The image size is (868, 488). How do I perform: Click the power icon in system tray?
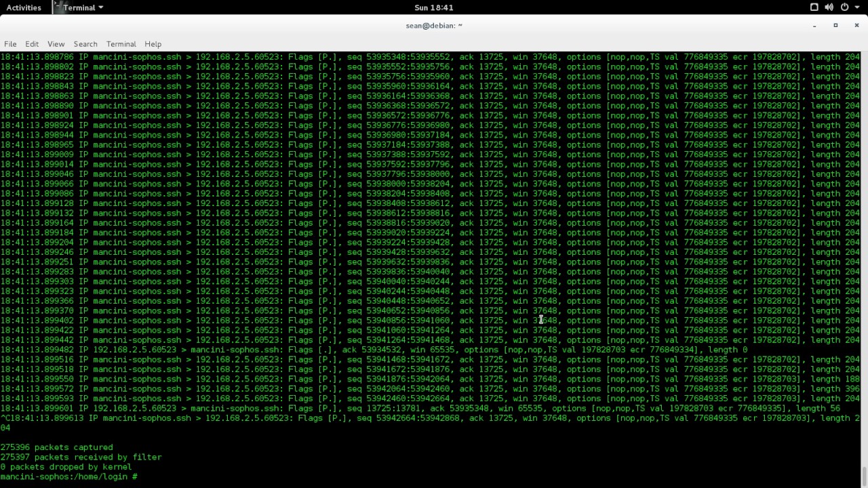coord(844,7)
